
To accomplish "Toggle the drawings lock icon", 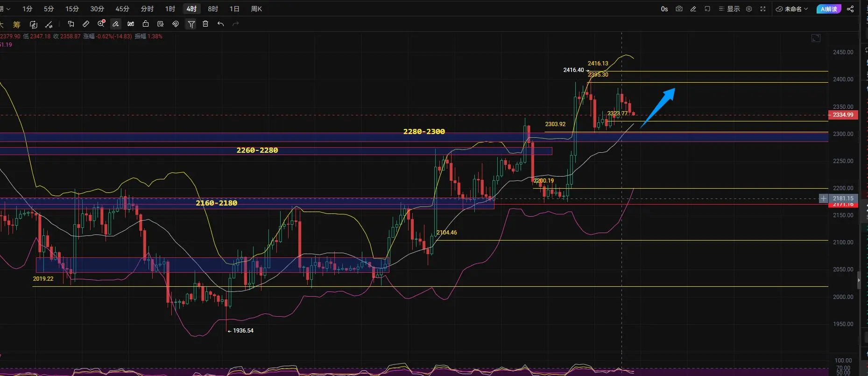I will pos(146,24).
